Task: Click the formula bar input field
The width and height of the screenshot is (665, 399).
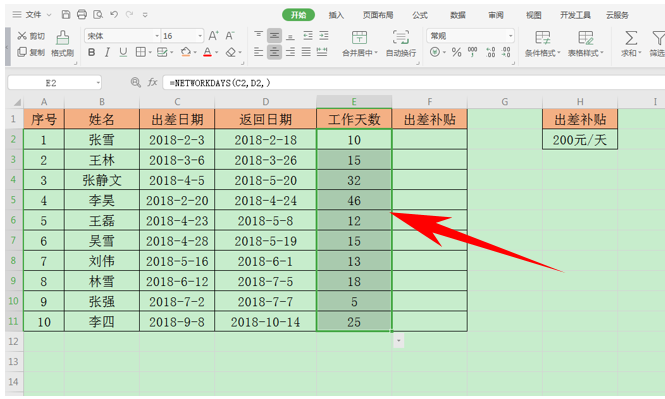Action: [414, 83]
